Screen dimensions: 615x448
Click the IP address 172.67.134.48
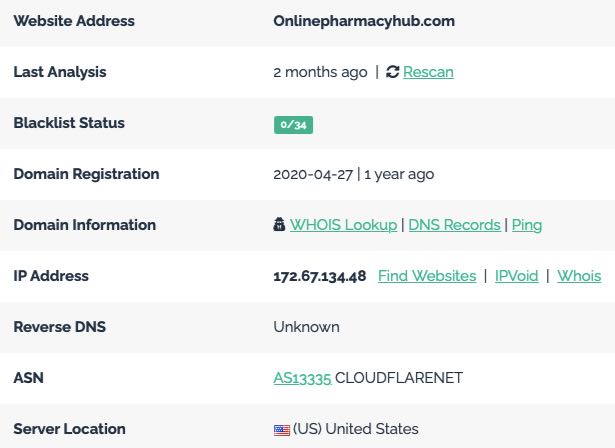[x=320, y=276]
